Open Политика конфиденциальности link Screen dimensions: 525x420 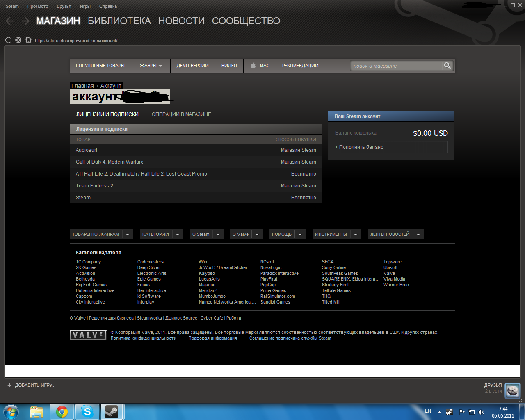tap(144, 338)
